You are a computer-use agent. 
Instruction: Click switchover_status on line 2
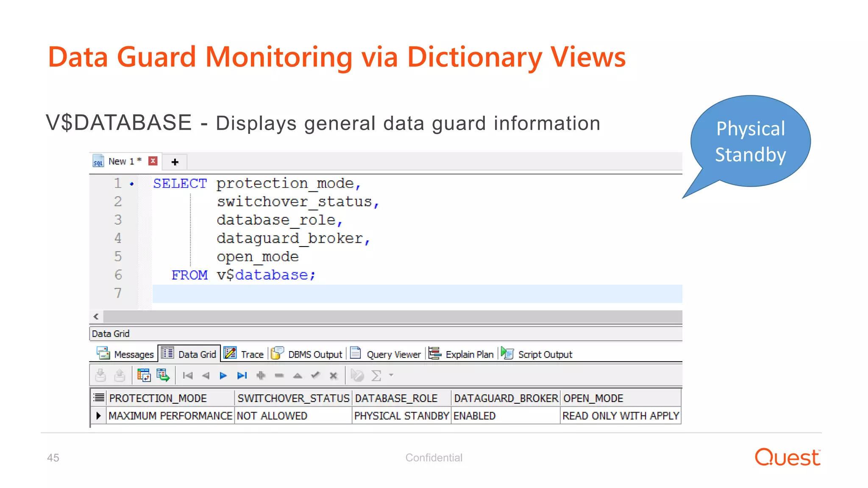294,202
